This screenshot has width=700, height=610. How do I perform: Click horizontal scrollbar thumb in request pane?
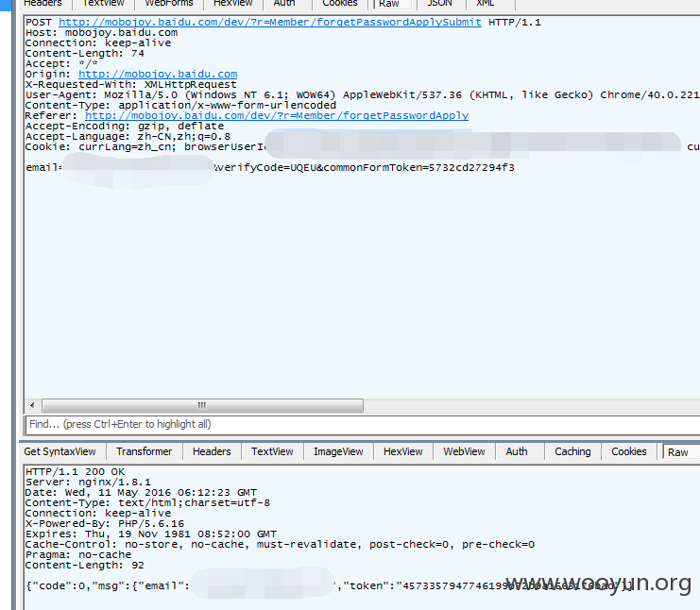pyautogui.click(x=202, y=405)
